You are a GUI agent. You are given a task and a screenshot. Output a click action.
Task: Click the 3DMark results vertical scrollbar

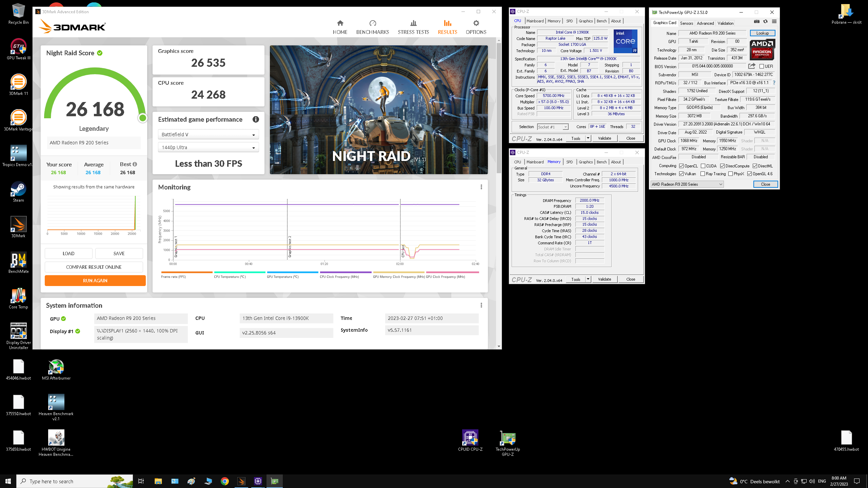(499, 108)
